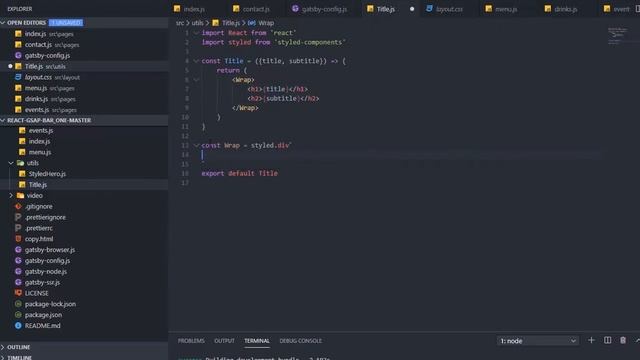Fold the const Wrap block at line 13
The width and height of the screenshot is (640, 360).
[x=196, y=145]
